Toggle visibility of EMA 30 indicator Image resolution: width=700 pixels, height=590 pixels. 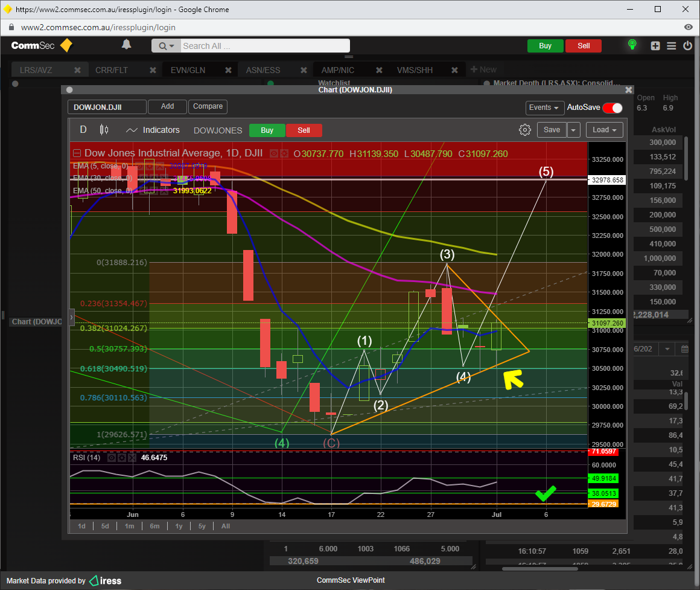coord(144,178)
